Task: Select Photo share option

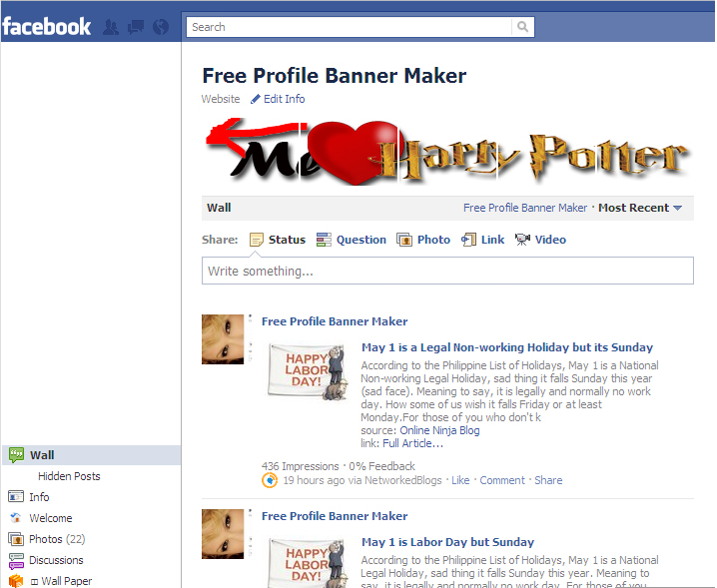Action: point(433,240)
